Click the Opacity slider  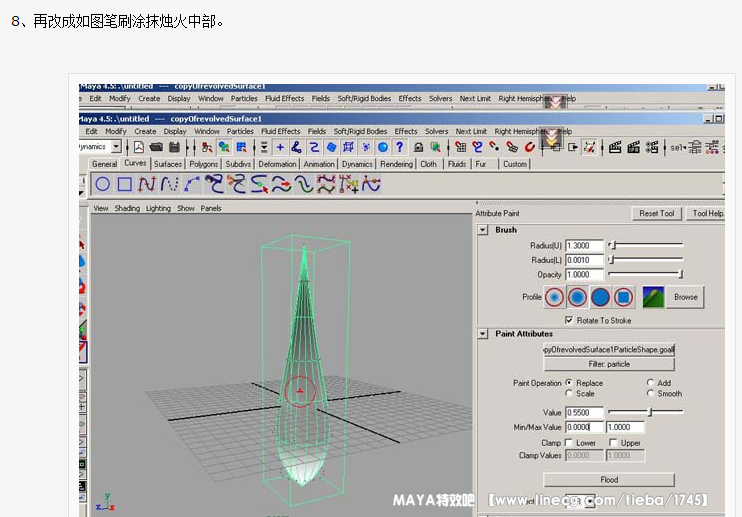(x=645, y=274)
